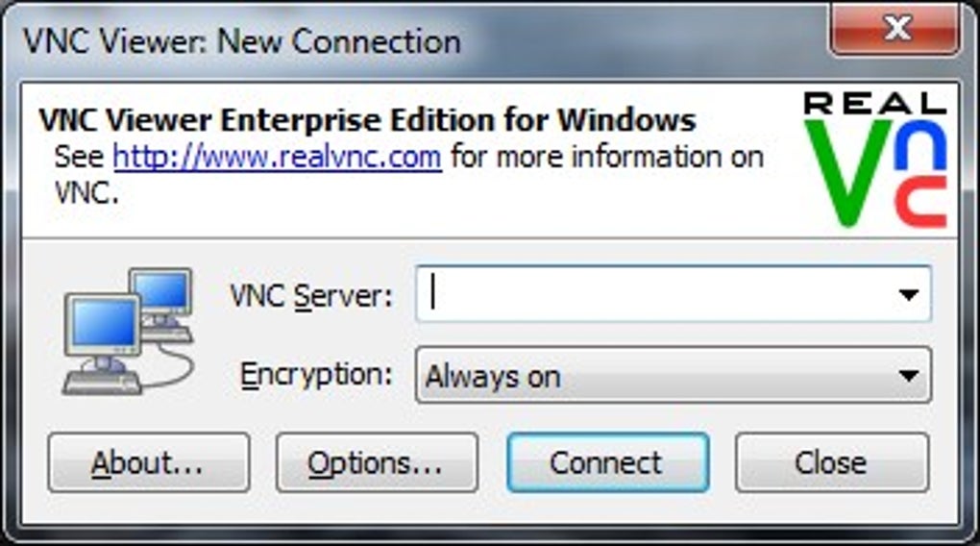
Task: Click the networked computers icon
Action: [128, 332]
